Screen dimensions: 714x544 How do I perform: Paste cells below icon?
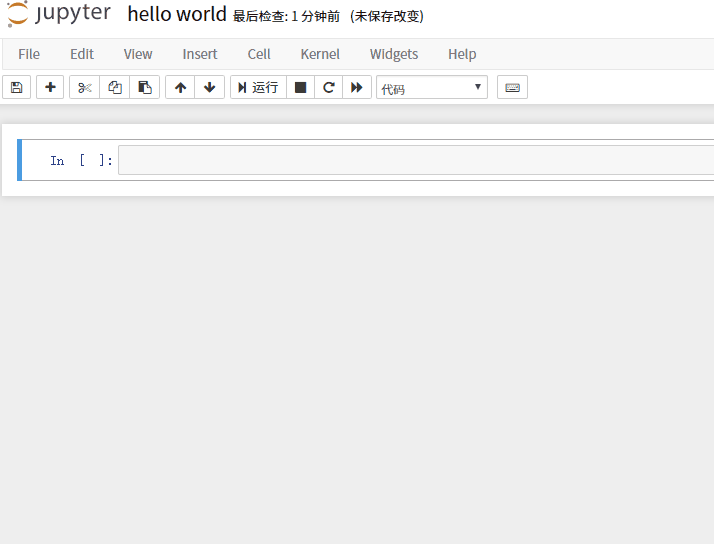(145, 87)
